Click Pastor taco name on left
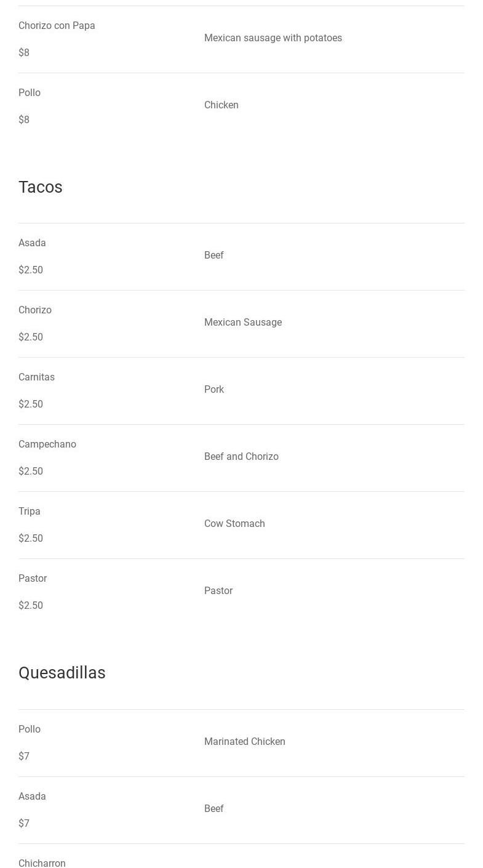 [33, 579]
